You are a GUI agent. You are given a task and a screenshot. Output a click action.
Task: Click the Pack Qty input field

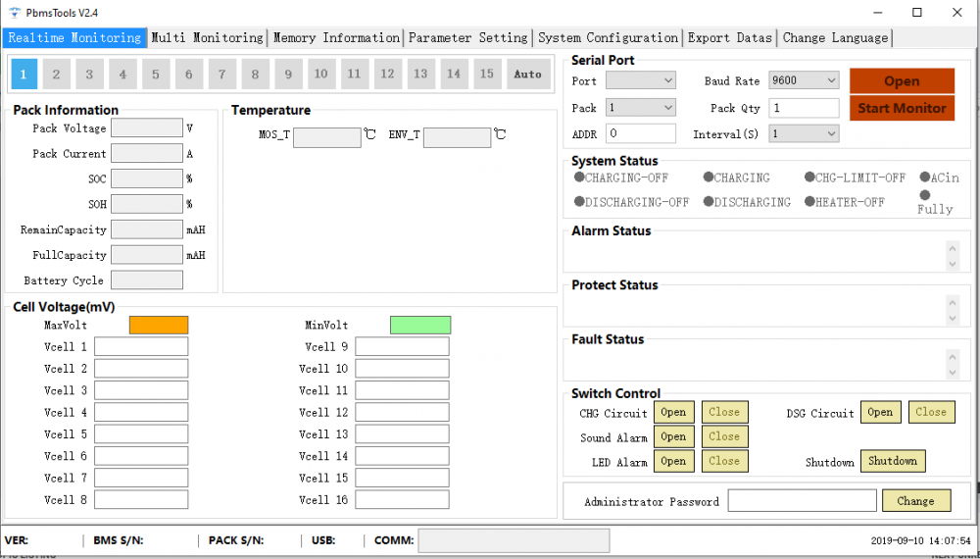click(x=804, y=108)
